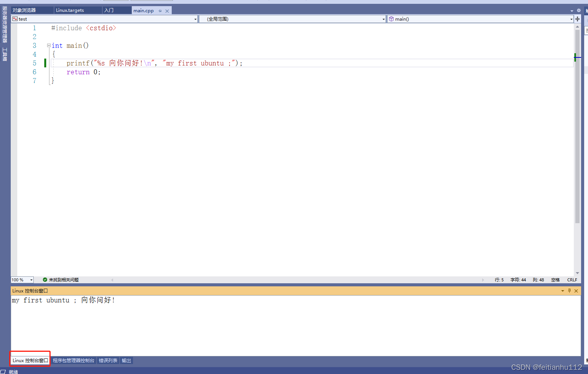Close the Linux 控制台窗口 panel
The width and height of the screenshot is (588, 374).
click(576, 291)
